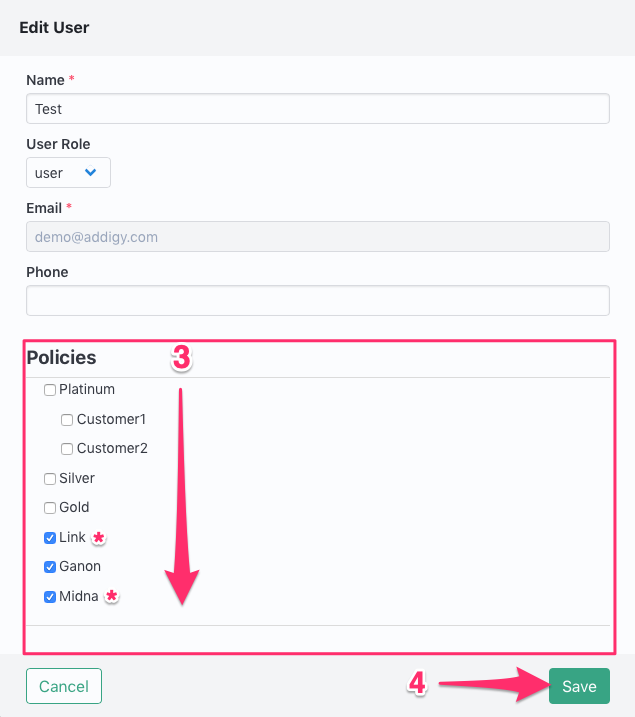Viewport: 635px width, 717px height.
Task: Uncheck the Midna policy checkbox
Action: pyautogui.click(x=50, y=597)
